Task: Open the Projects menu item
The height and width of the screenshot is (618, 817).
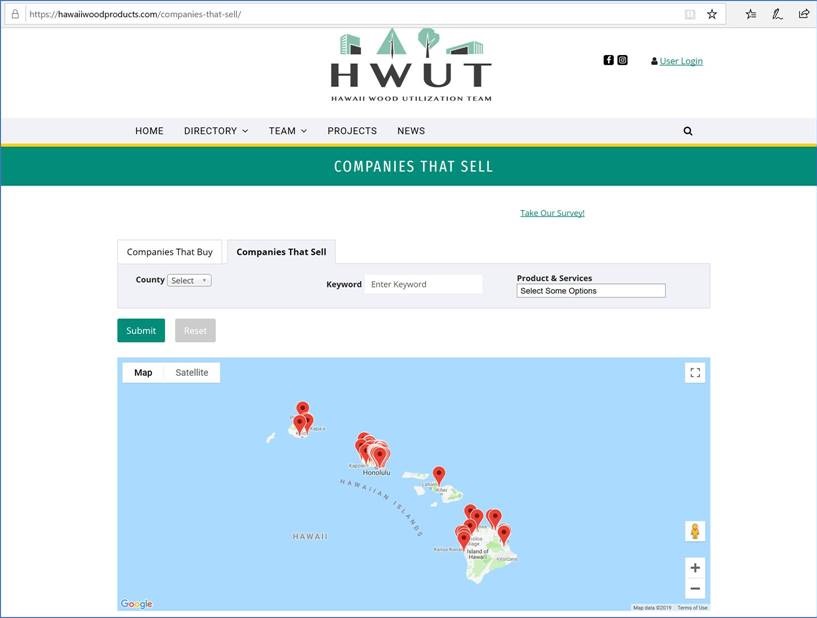Action: tap(352, 131)
